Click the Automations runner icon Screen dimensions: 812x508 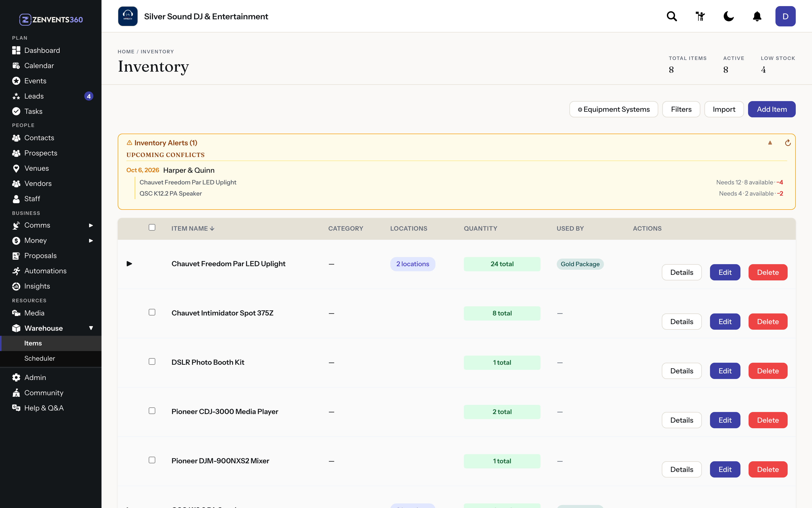(x=16, y=271)
